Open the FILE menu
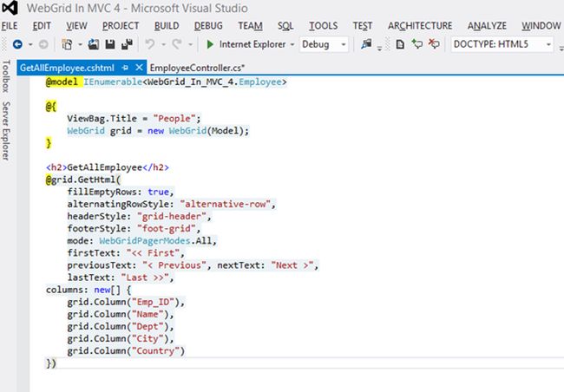Image resolution: width=564 pixels, height=392 pixels. click(x=10, y=26)
